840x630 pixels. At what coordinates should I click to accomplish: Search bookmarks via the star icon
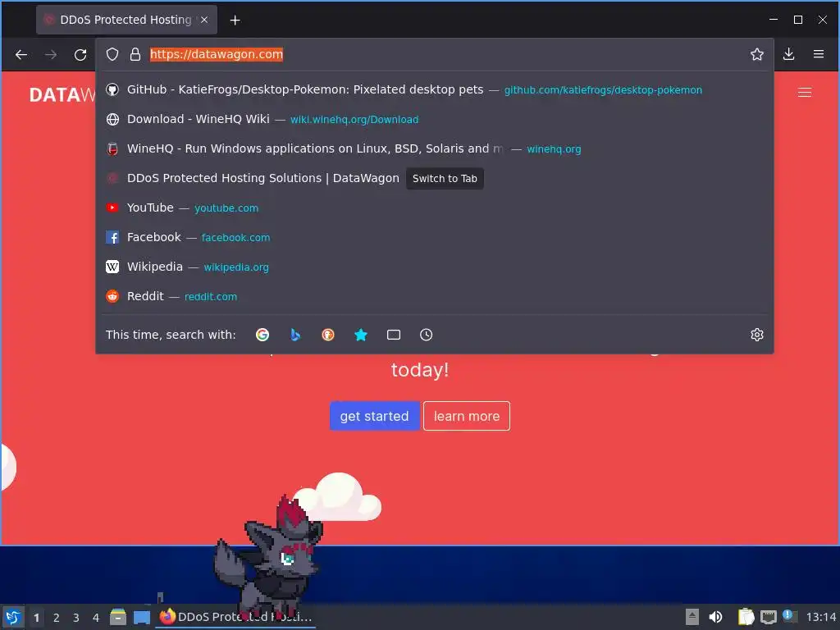361,335
